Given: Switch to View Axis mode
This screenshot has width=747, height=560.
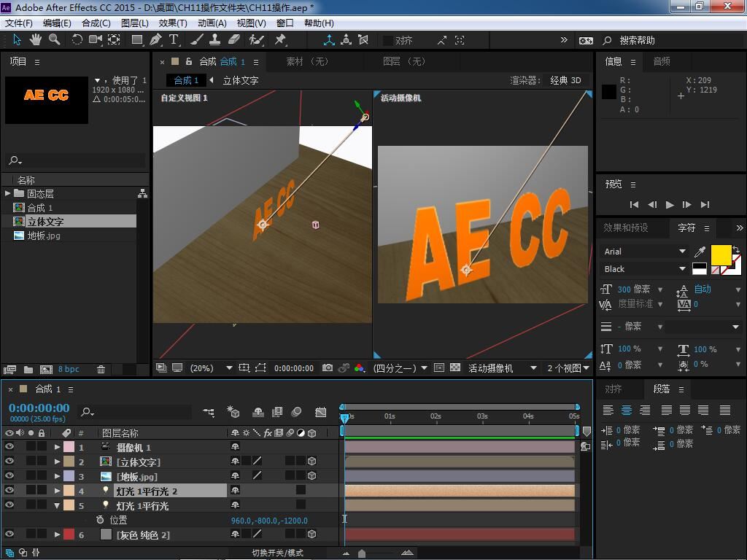Looking at the screenshot, I should click(363, 40).
